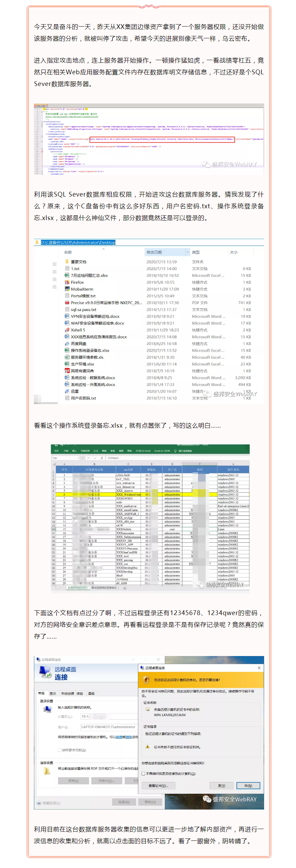Click the shield warning icon in certificate dialog
This screenshot has width=296, height=868.
[x=146, y=680]
